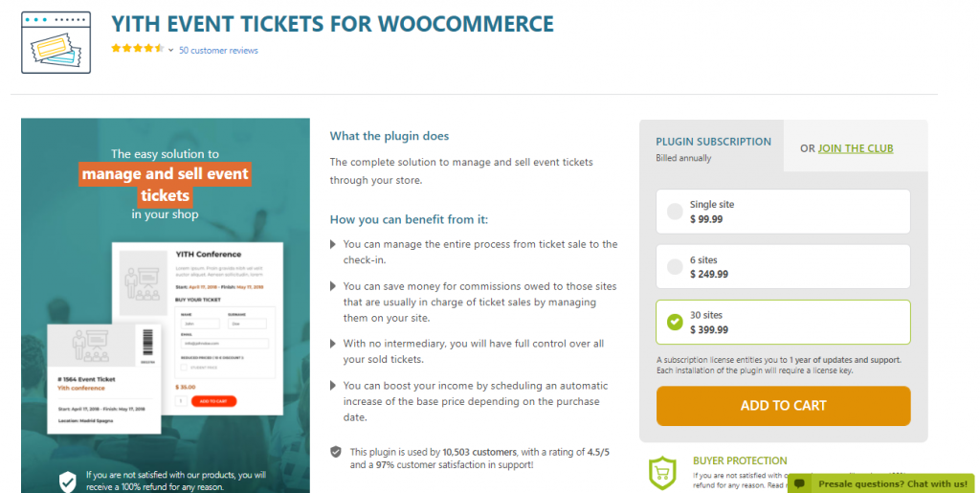
Task: Click the triangle bullet beside 'boost your income'
Action: [x=333, y=386]
